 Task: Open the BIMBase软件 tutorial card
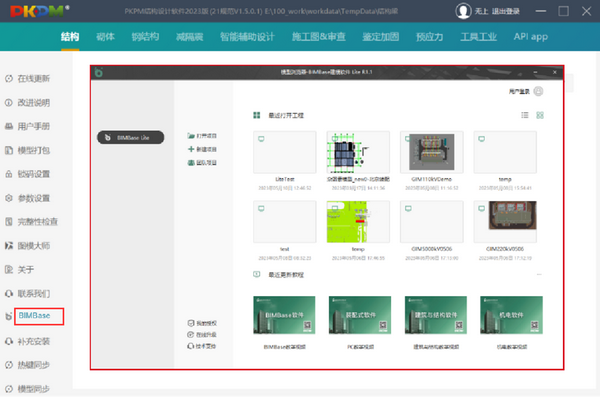284,315
